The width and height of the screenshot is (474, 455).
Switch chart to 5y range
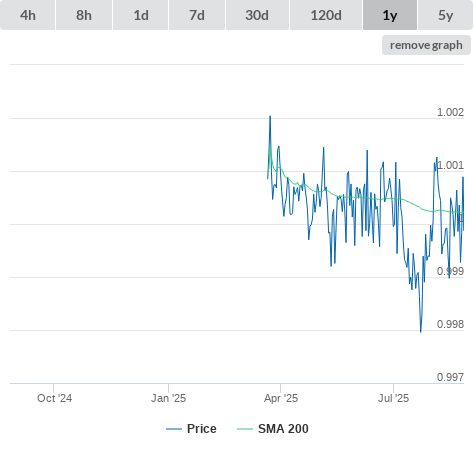445,15
